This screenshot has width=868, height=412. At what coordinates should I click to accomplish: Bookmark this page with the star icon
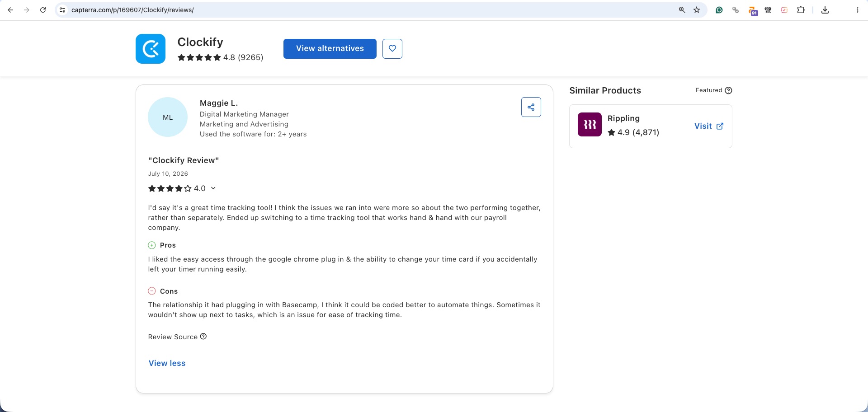[x=697, y=10]
